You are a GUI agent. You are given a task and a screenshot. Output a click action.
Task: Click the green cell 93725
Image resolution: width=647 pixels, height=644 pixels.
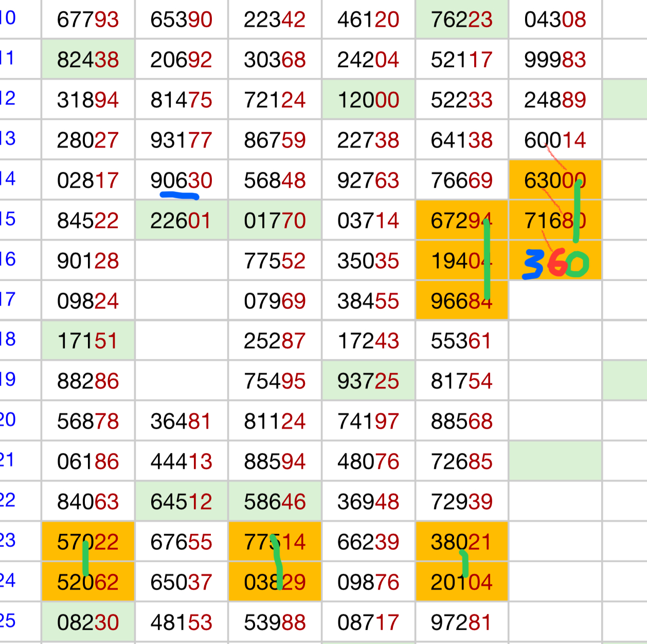(x=368, y=381)
